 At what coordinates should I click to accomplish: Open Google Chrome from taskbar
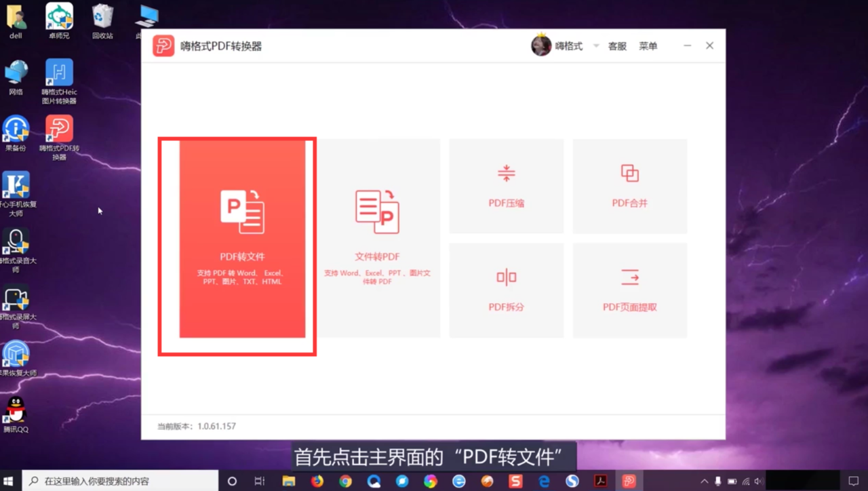click(x=346, y=481)
